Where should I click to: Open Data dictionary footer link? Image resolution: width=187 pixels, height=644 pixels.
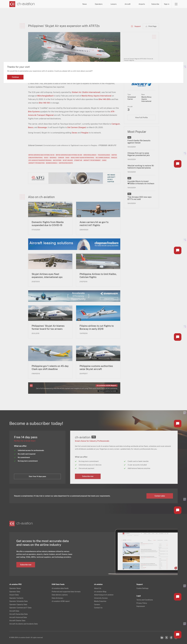pyautogui.click(x=57, y=598)
